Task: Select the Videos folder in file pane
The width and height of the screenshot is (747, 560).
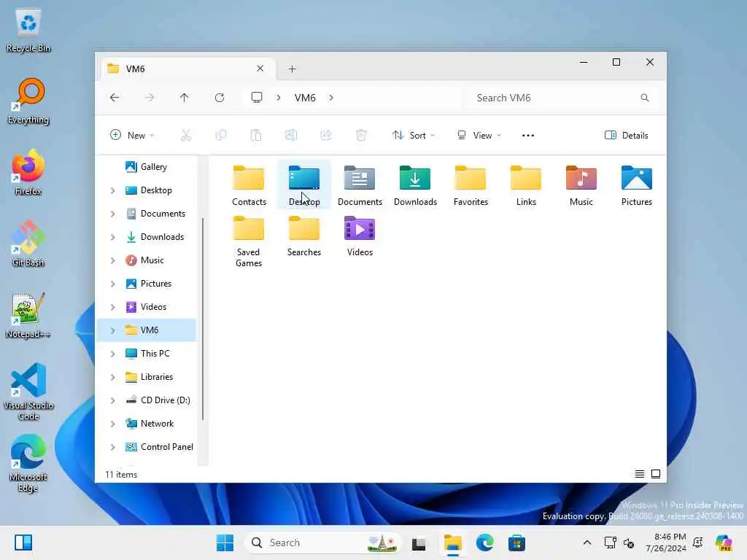Action: pos(360,236)
